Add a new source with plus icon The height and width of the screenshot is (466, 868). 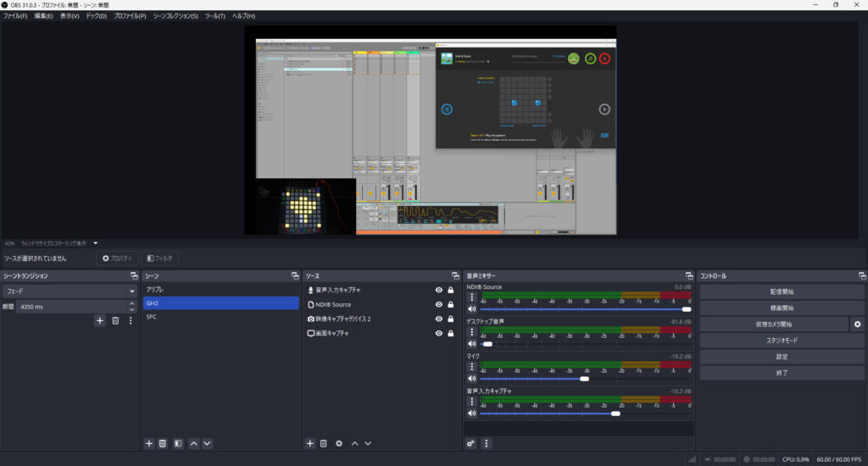click(x=310, y=443)
